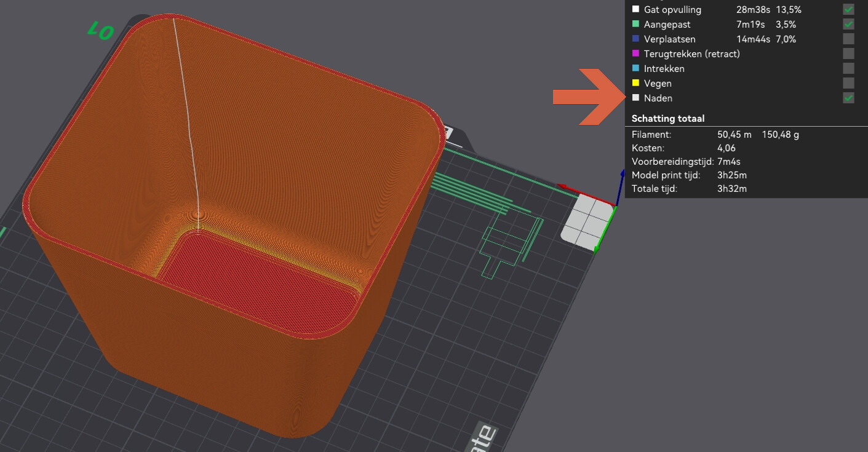The height and width of the screenshot is (452, 868).
Task: Click the cyan Intrekken color swatch
Action: pos(635,69)
